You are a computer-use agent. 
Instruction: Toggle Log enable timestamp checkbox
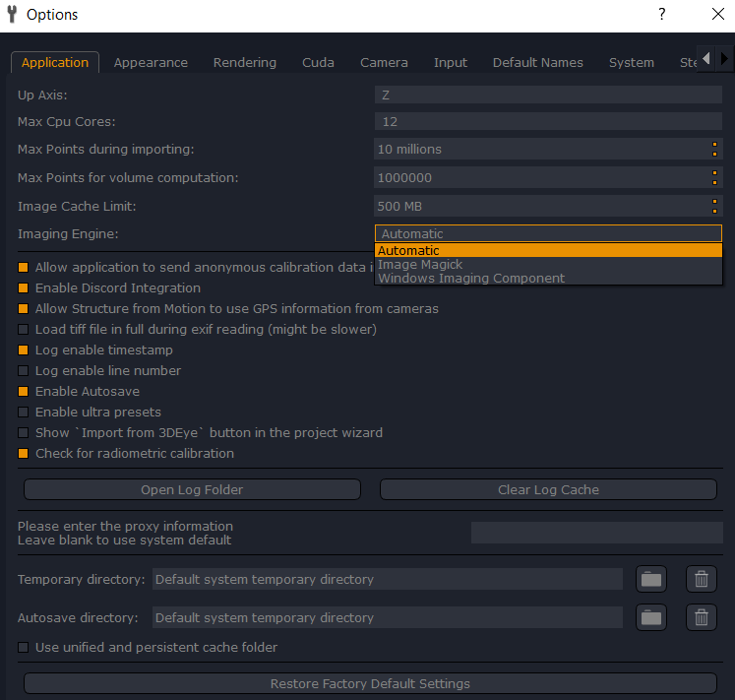pos(23,350)
